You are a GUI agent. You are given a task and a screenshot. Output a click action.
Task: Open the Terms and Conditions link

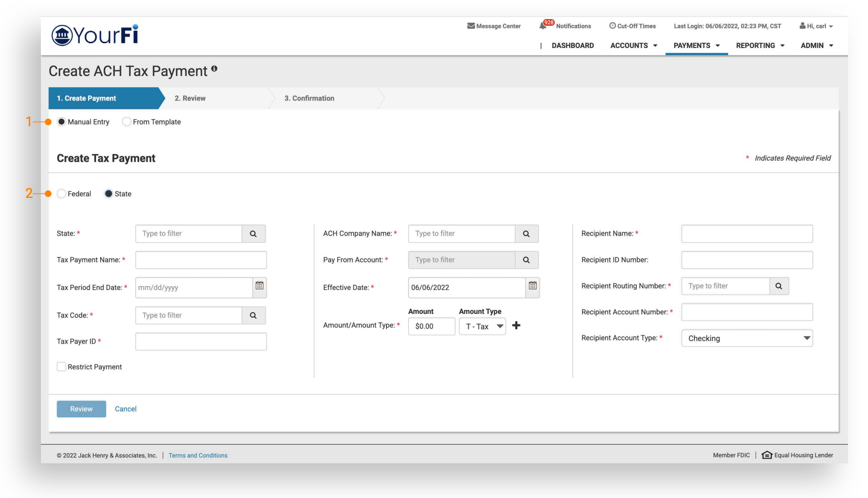(x=198, y=455)
